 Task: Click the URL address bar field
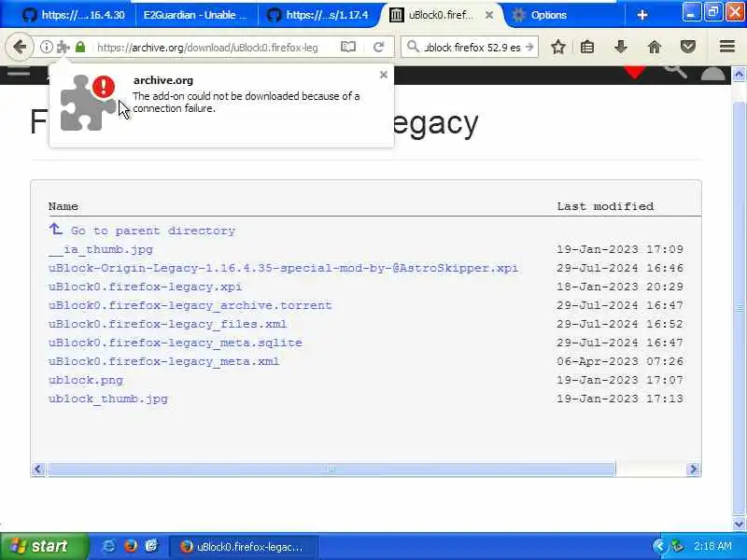(x=207, y=48)
